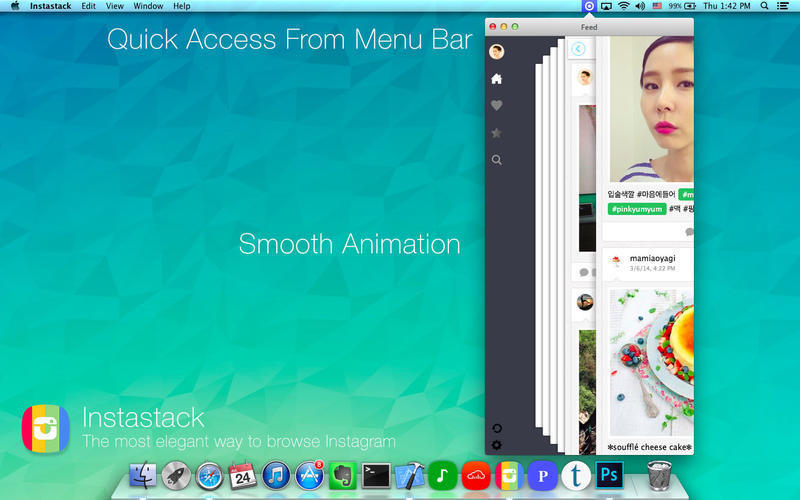
Task: Click the battery 99% indicator
Action: coord(682,6)
